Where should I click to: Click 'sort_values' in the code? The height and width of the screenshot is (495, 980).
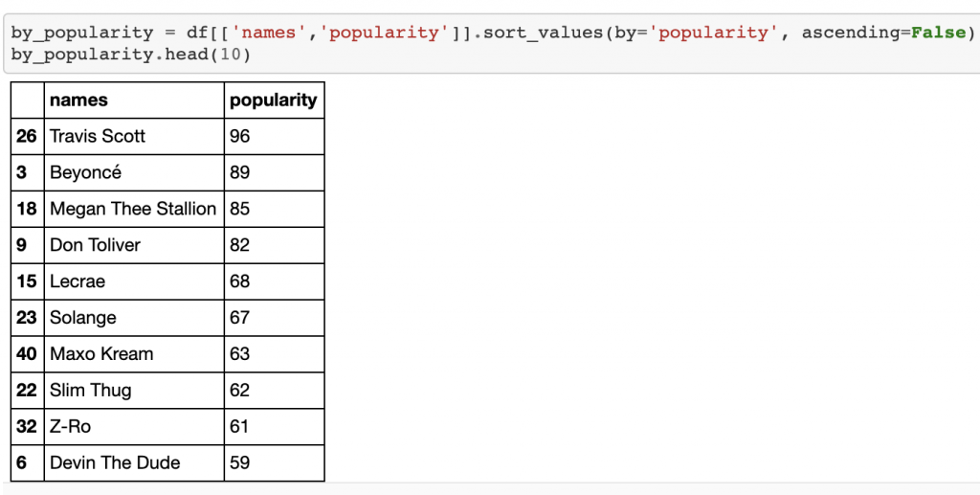tap(544, 33)
